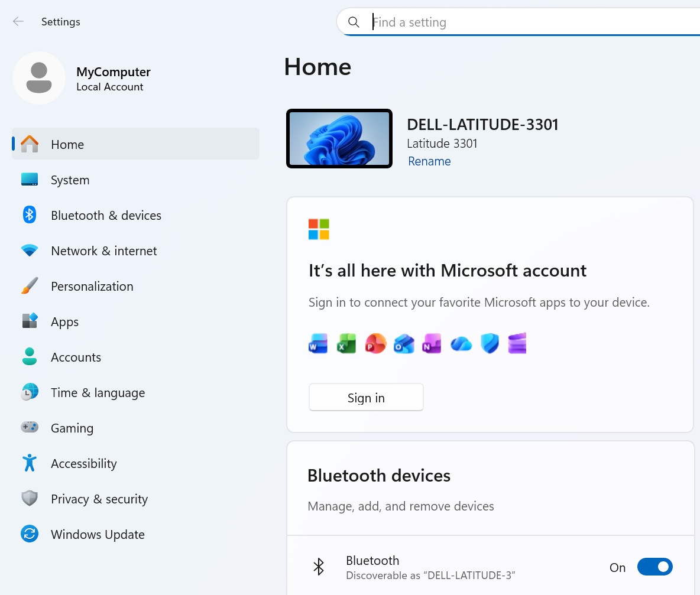Click the Apps icon in sidebar
This screenshot has height=595, width=700.
30,321
